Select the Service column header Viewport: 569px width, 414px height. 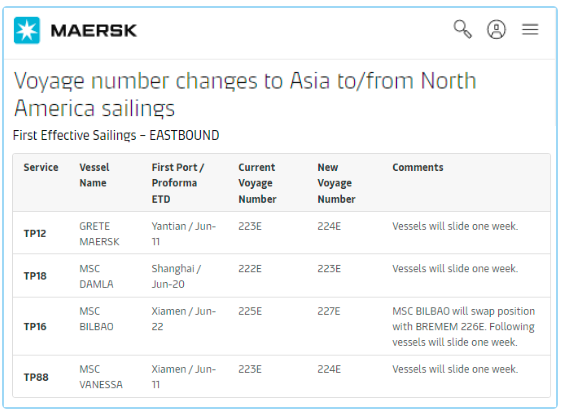(x=41, y=167)
